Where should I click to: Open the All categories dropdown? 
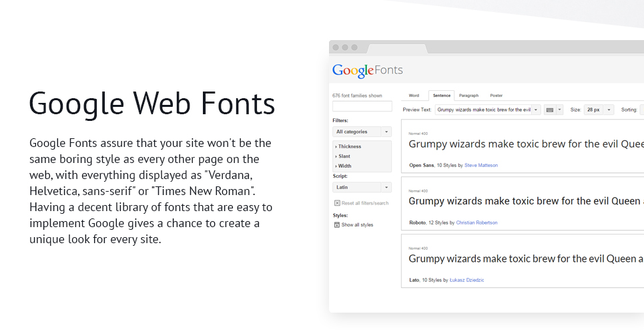(362, 132)
